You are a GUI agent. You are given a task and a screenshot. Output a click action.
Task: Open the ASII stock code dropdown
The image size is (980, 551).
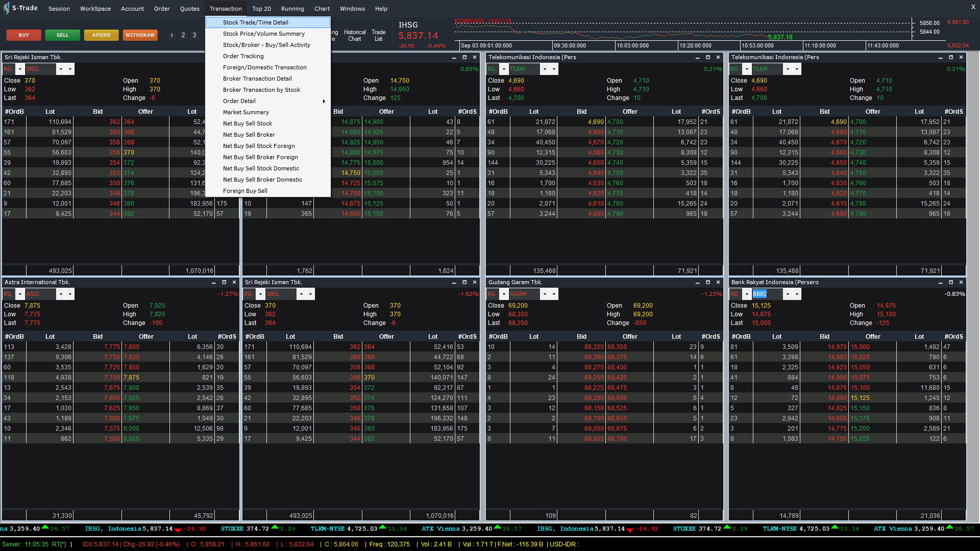point(61,294)
